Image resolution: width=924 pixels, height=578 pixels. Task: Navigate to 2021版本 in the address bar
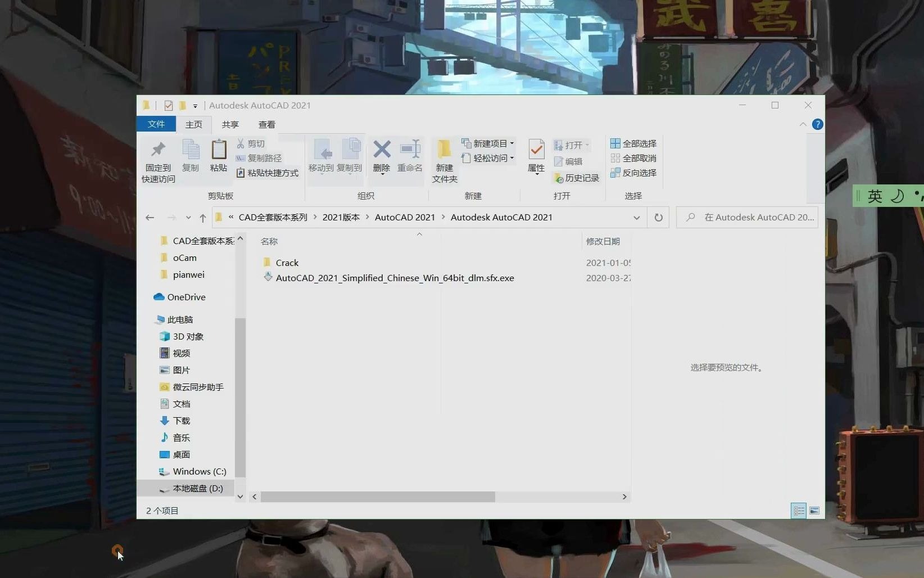tap(341, 217)
